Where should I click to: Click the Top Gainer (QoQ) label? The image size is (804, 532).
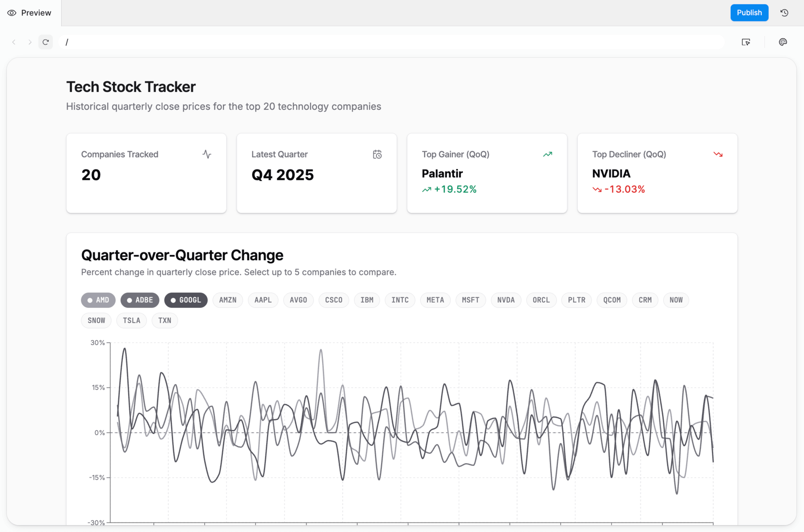click(456, 154)
